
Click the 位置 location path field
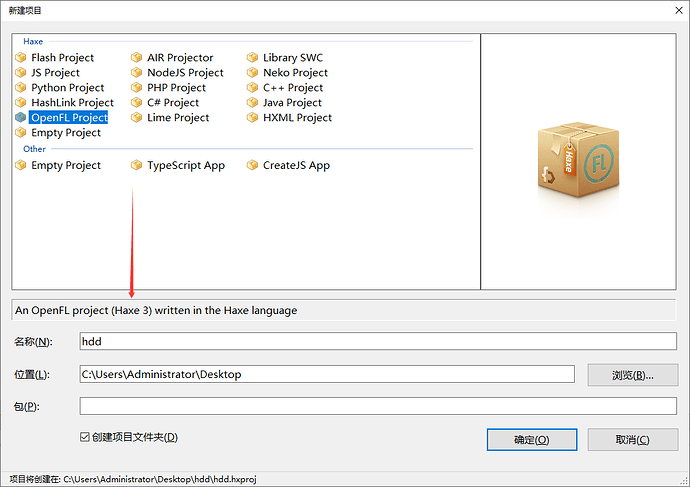pyautogui.click(x=327, y=374)
